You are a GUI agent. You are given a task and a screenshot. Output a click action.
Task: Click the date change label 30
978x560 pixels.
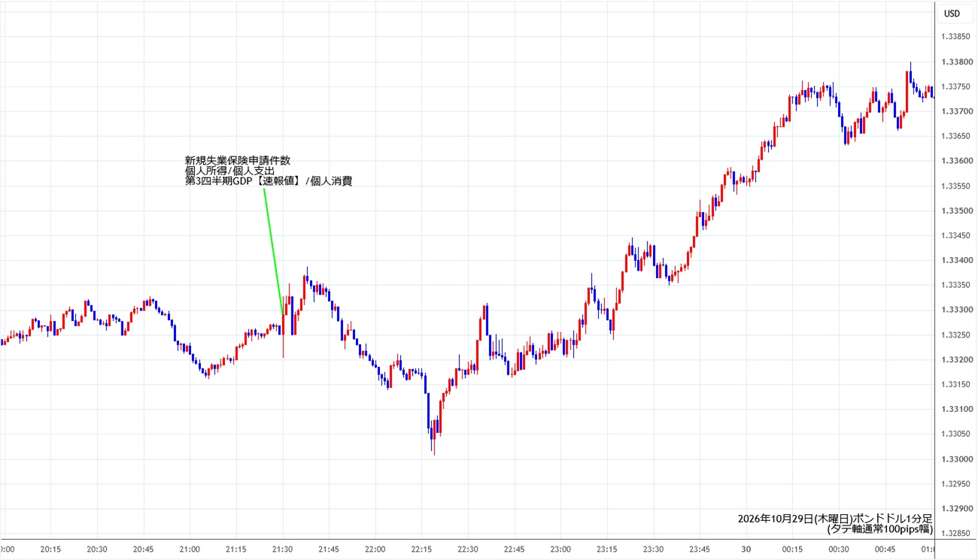coord(747,549)
